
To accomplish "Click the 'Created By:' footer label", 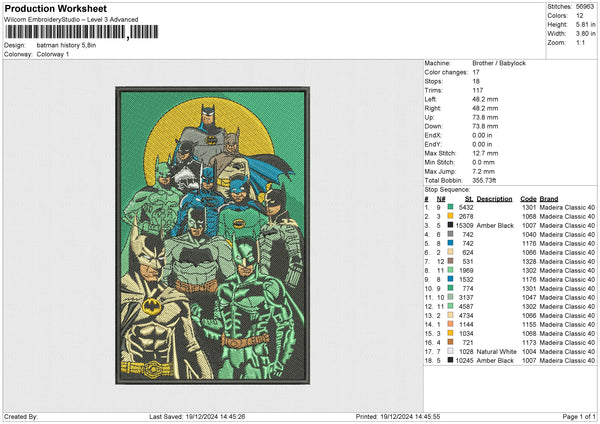I will (21, 417).
